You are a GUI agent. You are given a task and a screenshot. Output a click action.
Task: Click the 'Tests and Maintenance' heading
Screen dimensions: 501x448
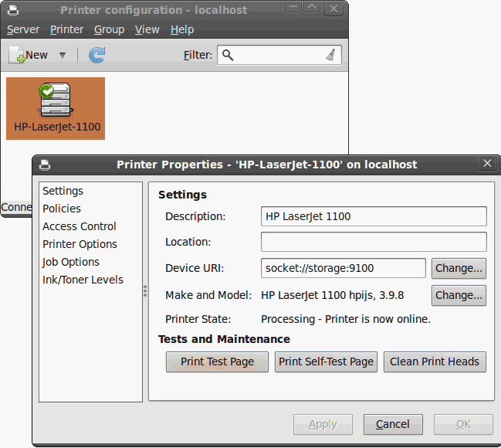click(224, 339)
